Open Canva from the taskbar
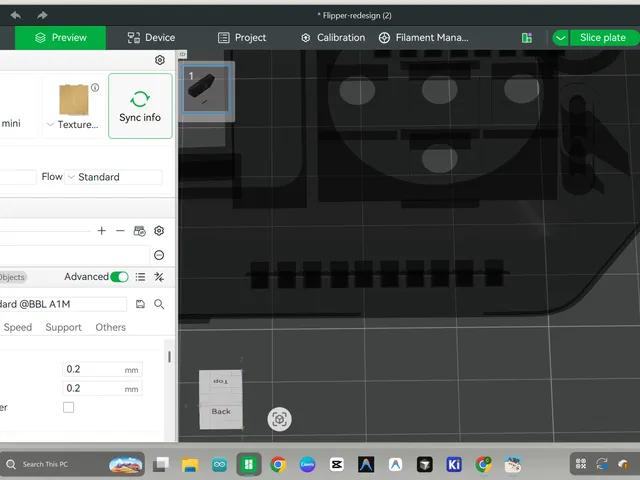Viewport: 640px width, 480px height. [307, 464]
